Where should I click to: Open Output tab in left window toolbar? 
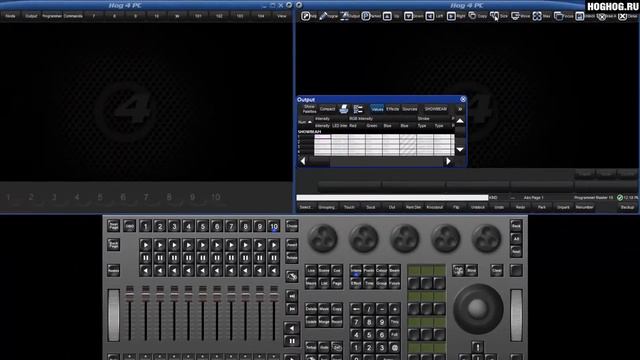31,16
